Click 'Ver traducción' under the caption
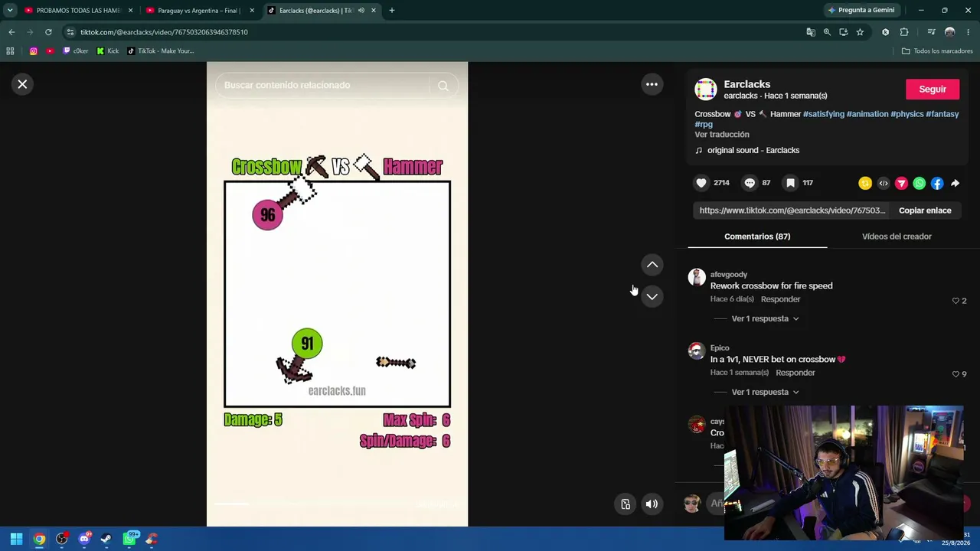 pyautogui.click(x=722, y=135)
